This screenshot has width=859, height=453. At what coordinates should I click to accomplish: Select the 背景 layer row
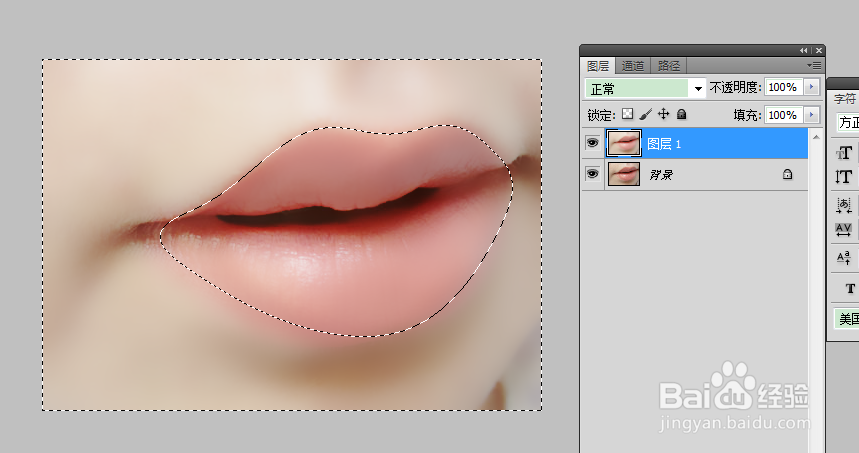coord(695,175)
